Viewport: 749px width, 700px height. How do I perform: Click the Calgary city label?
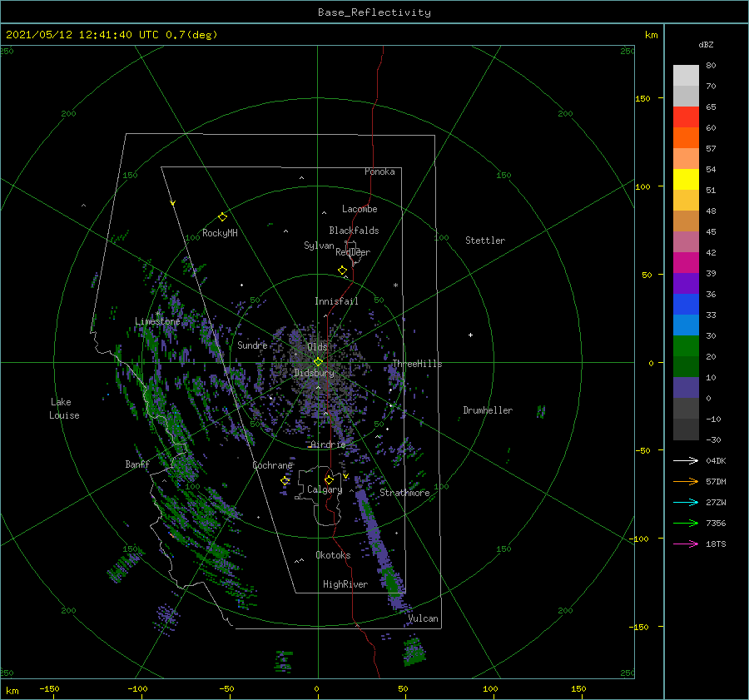pyautogui.click(x=325, y=489)
